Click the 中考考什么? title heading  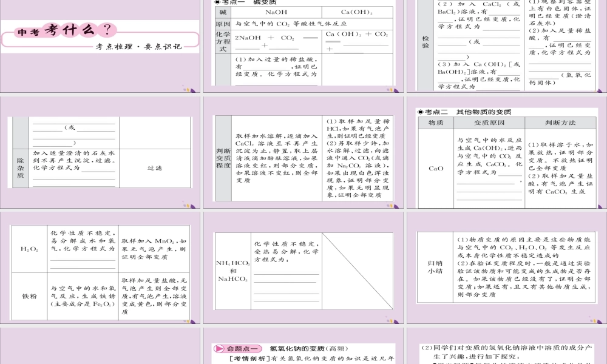click(x=65, y=30)
